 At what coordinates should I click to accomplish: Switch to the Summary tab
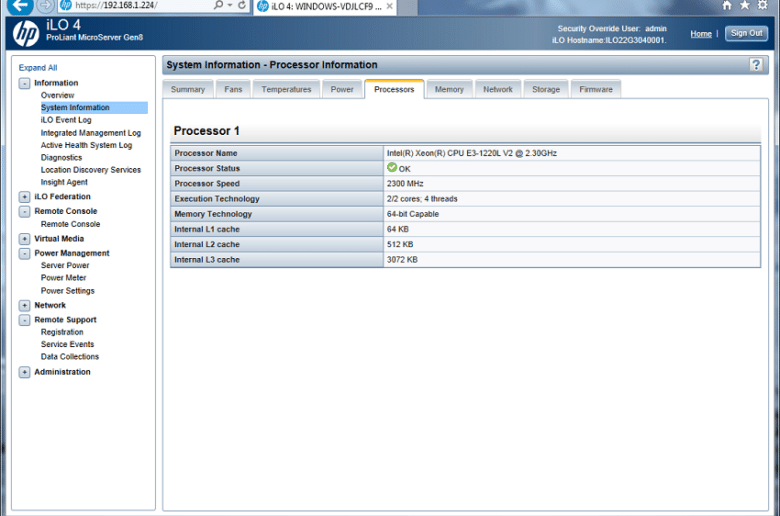pyautogui.click(x=188, y=89)
